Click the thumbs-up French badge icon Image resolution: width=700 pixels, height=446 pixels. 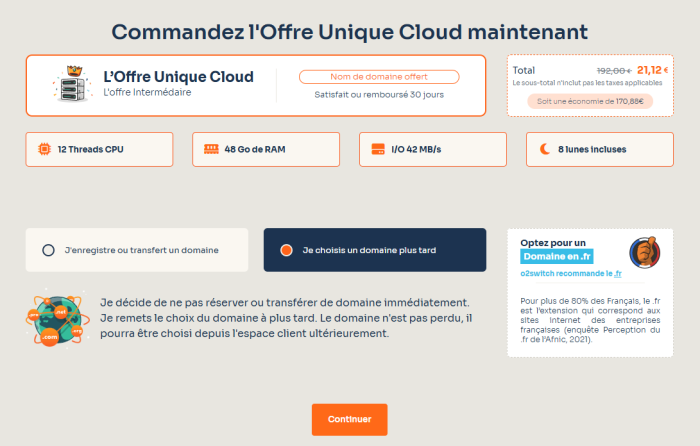pyautogui.click(x=644, y=252)
